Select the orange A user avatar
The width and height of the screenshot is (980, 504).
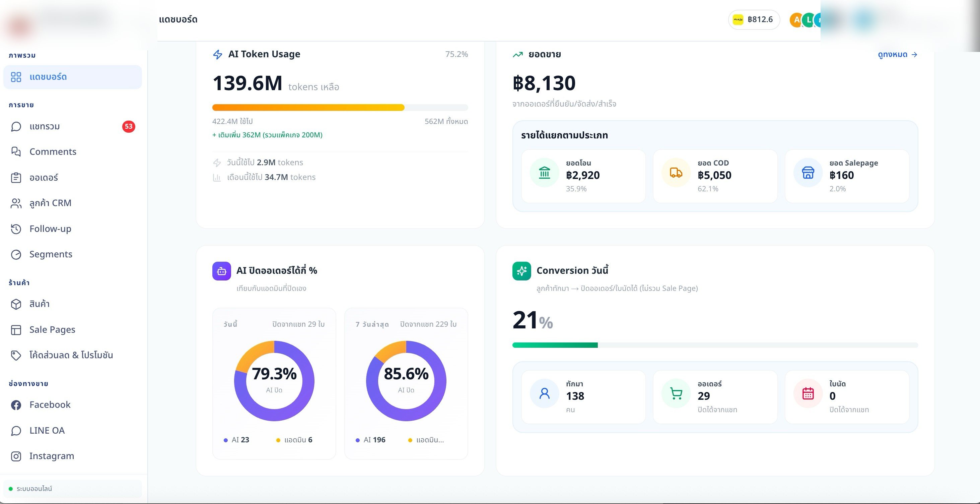click(796, 20)
